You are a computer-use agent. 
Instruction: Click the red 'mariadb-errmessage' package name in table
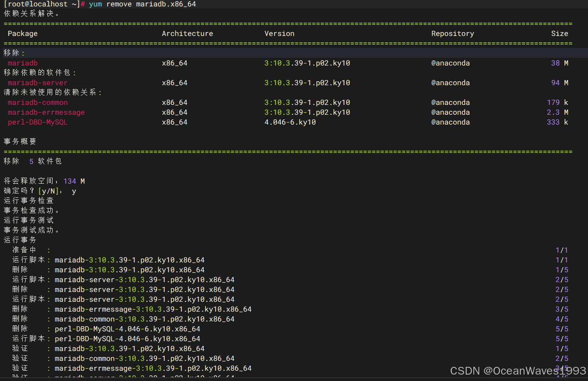point(46,112)
